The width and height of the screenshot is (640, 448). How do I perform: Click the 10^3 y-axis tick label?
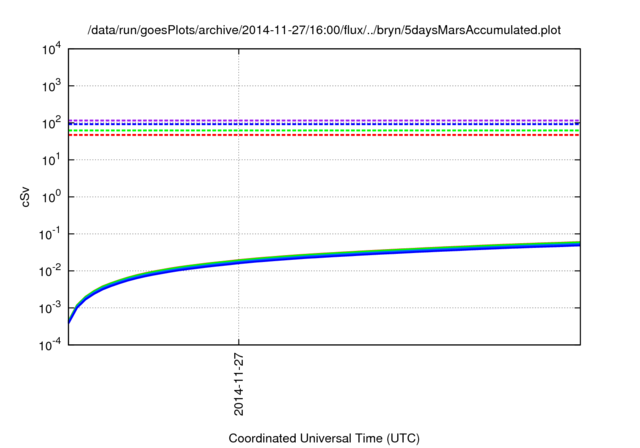[x=51, y=86]
